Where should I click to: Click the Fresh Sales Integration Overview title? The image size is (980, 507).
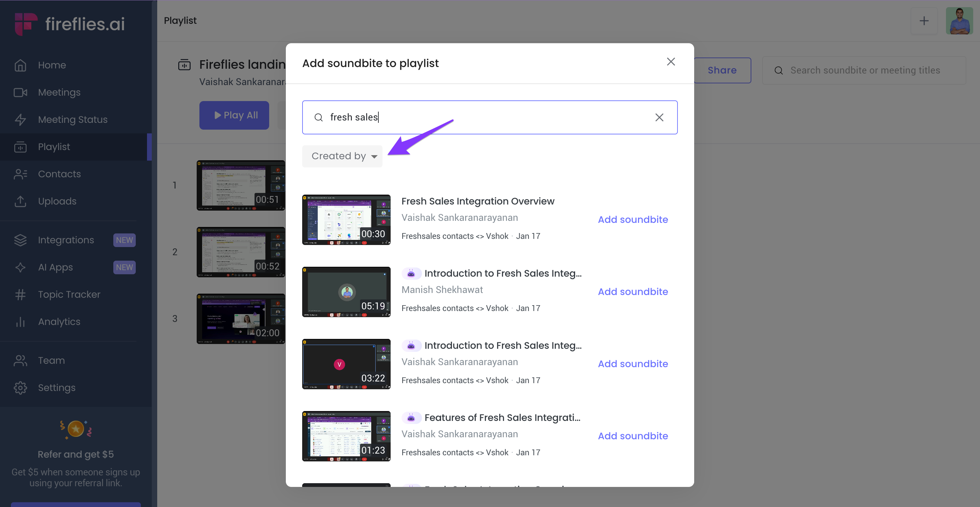point(478,201)
